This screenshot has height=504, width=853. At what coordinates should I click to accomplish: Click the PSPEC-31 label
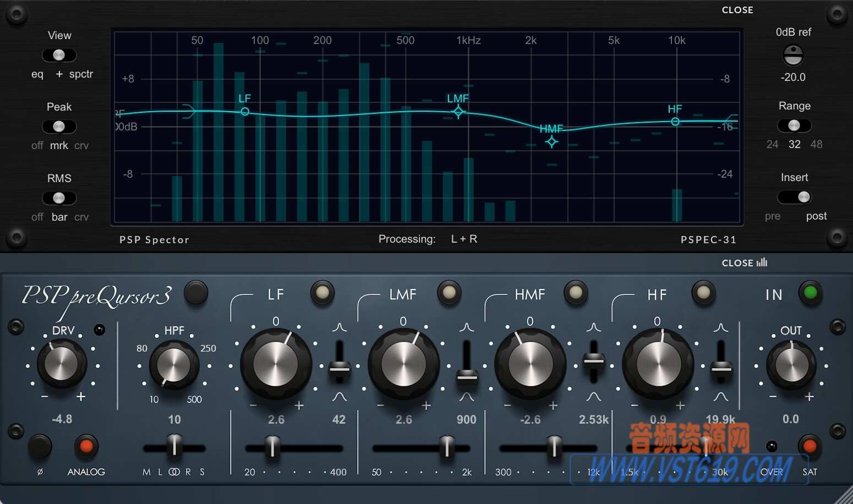click(x=709, y=239)
